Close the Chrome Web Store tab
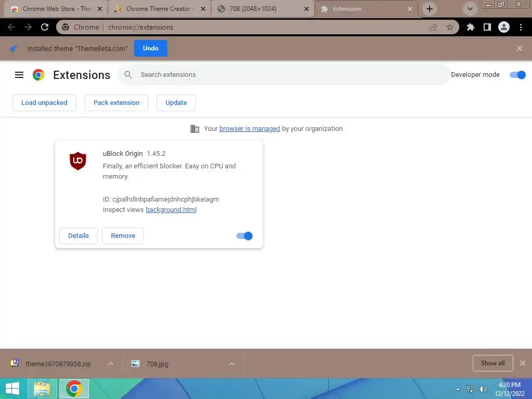 (100, 9)
